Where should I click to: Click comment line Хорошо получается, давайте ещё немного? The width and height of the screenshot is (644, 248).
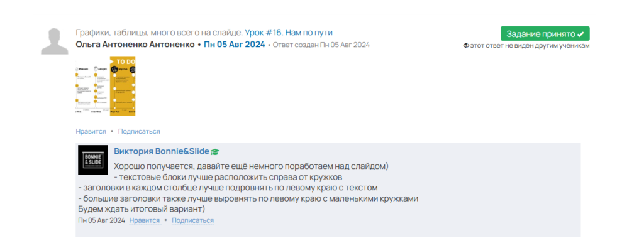[x=252, y=166]
